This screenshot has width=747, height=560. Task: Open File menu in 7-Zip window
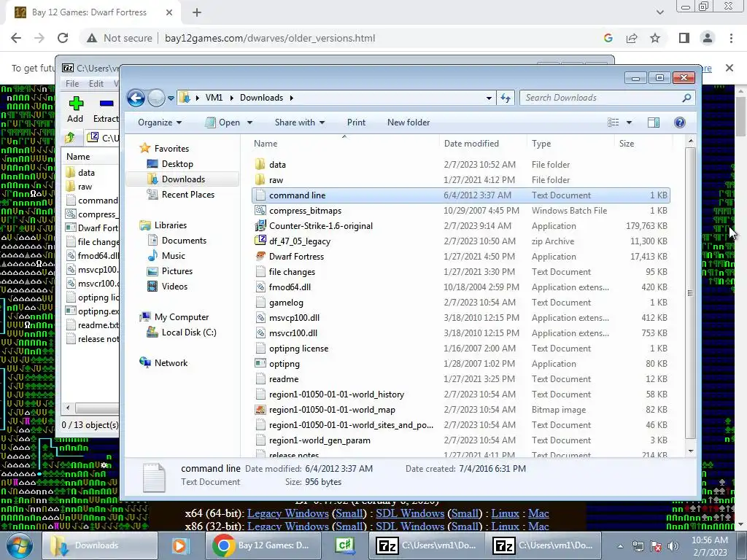tap(72, 84)
